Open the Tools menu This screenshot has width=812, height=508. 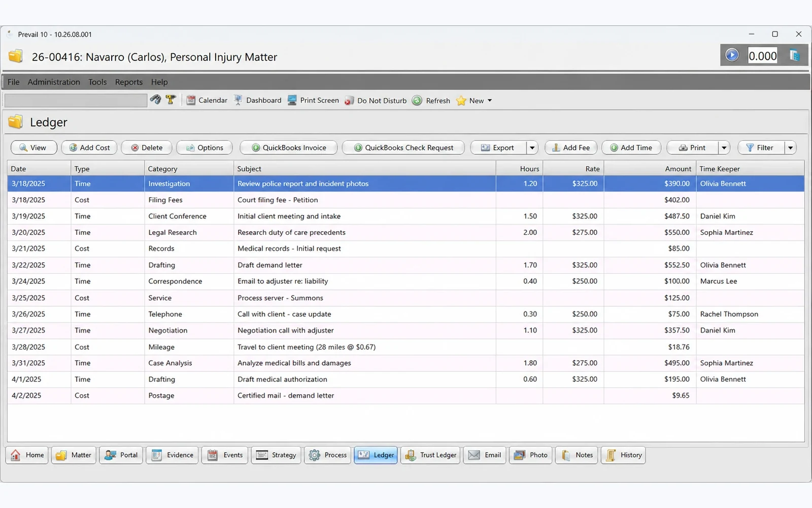click(x=97, y=82)
